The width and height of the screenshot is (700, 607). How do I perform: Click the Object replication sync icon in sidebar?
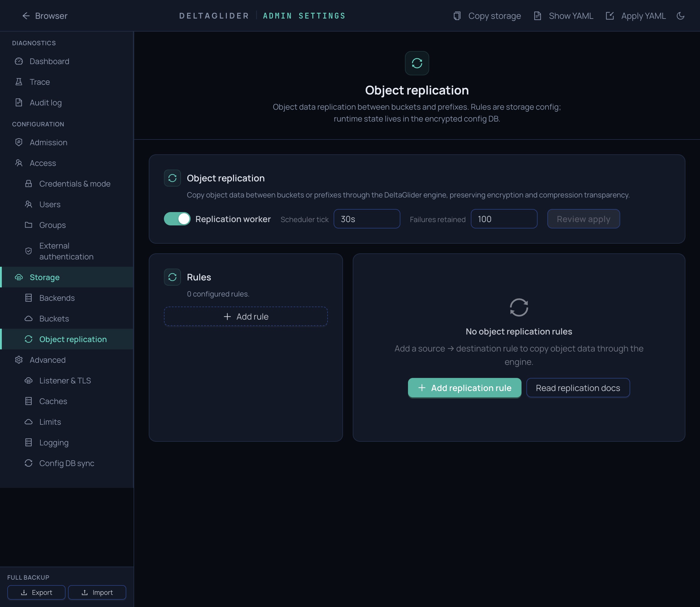tap(29, 339)
